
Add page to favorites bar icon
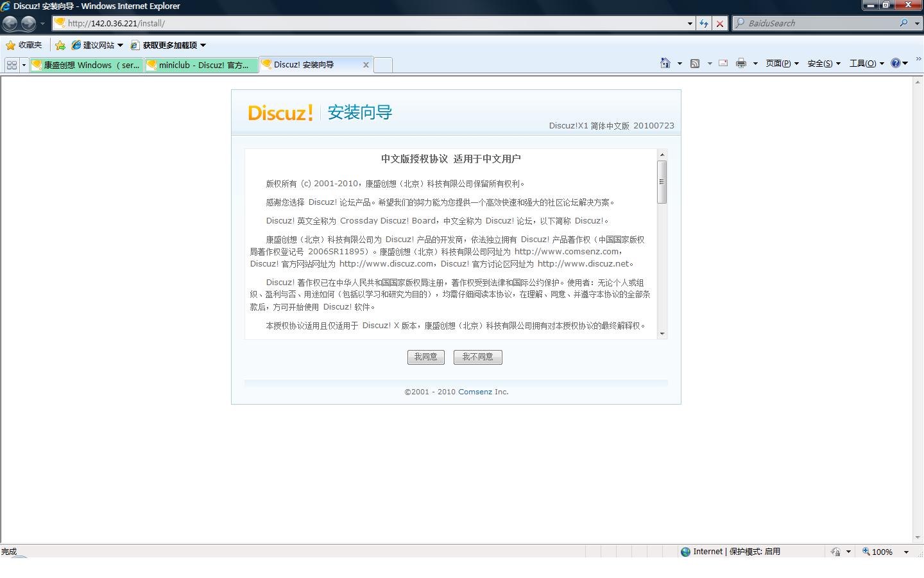click(x=60, y=45)
